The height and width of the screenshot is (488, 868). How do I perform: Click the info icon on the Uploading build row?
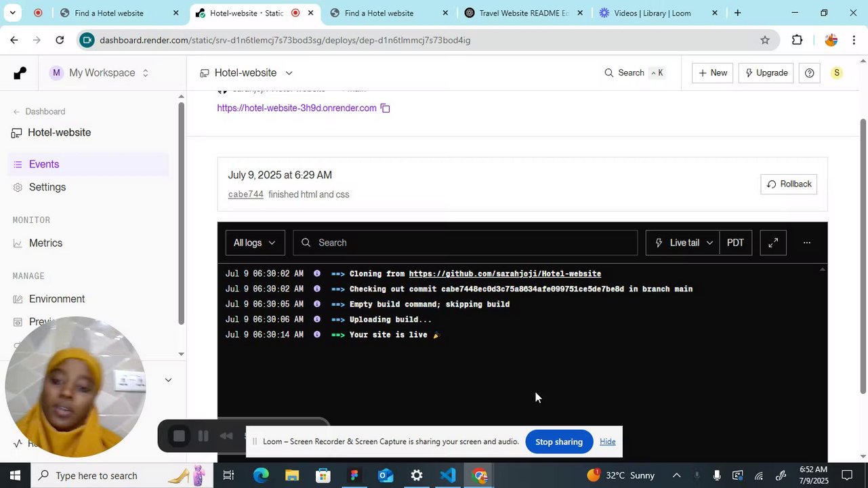[316, 319]
